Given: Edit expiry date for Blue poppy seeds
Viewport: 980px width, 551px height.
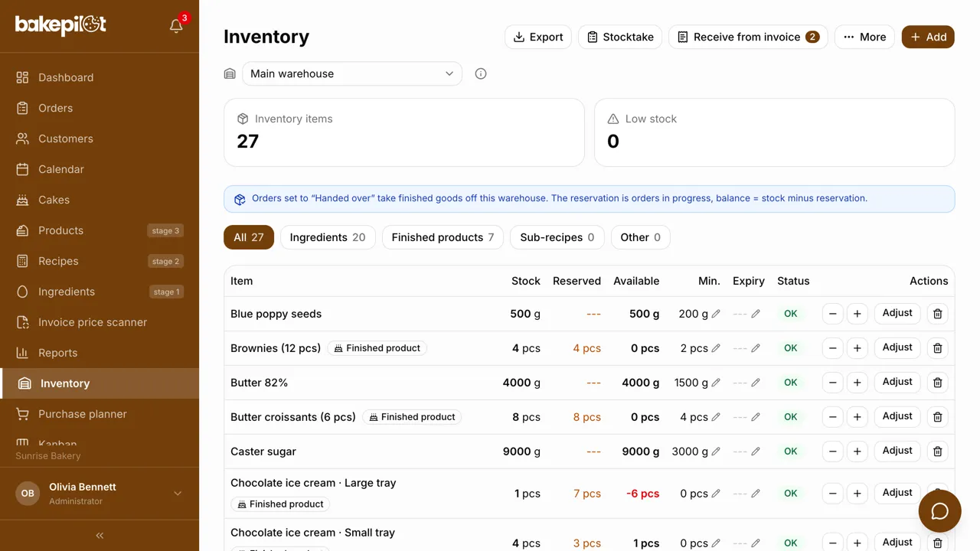Looking at the screenshot, I should click(756, 314).
